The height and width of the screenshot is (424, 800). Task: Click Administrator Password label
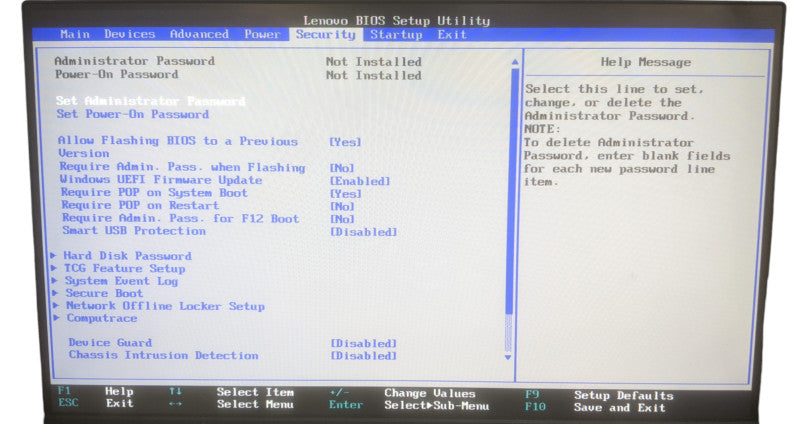tap(135, 61)
